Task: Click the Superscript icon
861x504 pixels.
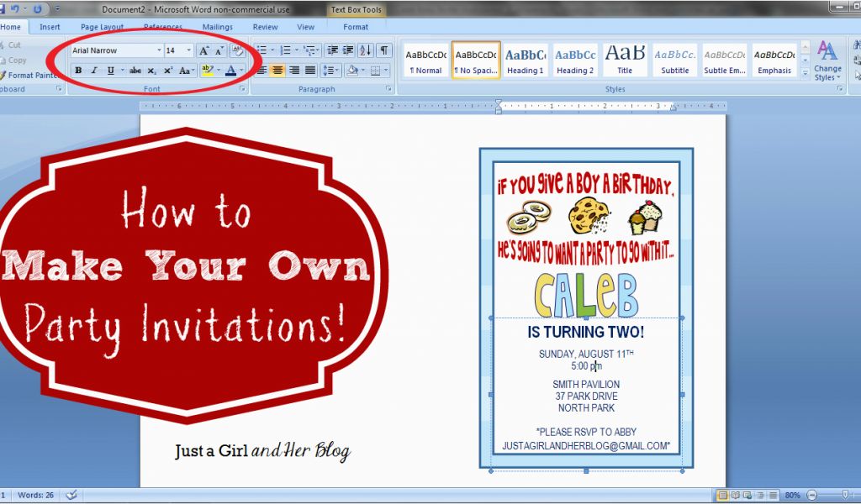Action: point(168,71)
